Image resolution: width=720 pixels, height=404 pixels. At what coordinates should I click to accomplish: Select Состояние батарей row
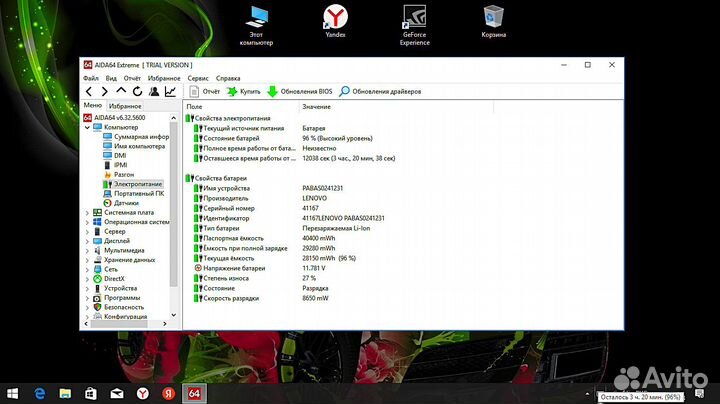tap(283, 138)
